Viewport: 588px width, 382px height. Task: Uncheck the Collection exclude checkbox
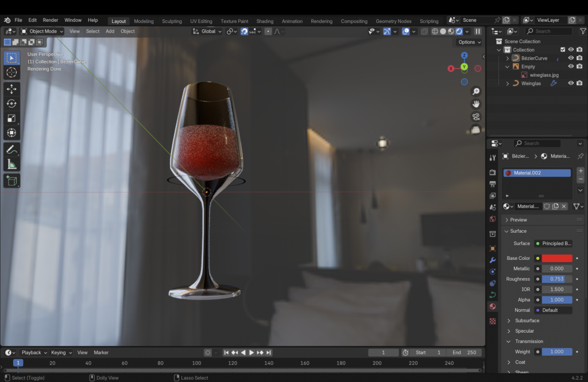(563, 50)
